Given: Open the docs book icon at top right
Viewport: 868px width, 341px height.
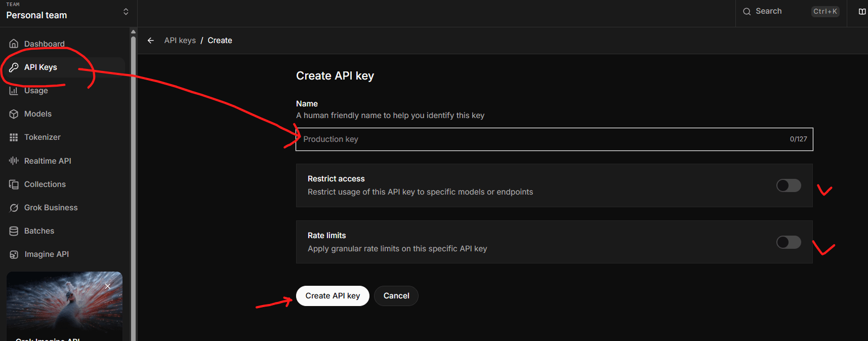Looking at the screenshot, I should [x=862, y=12].
